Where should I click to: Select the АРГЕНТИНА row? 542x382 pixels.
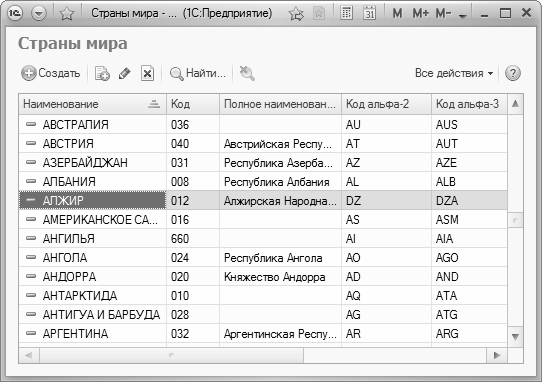[x=263, y=334]
